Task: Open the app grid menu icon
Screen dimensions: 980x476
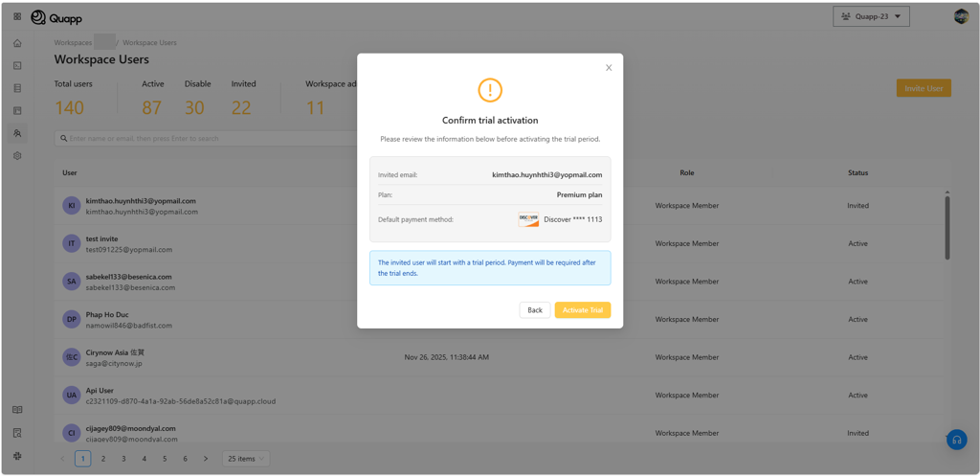Action: pos(17,16)
